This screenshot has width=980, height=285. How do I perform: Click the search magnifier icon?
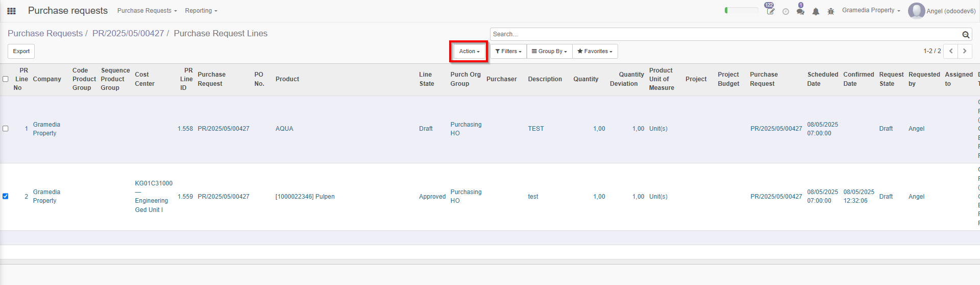pyautogui.click(x=966, y=35)
